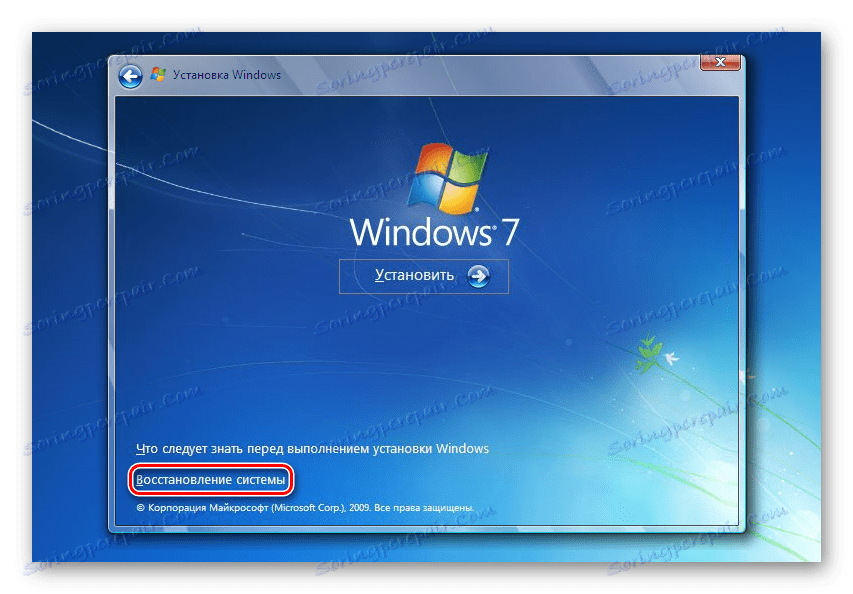Click the Windows 7 wordmark label

click(x=435, y=230)
